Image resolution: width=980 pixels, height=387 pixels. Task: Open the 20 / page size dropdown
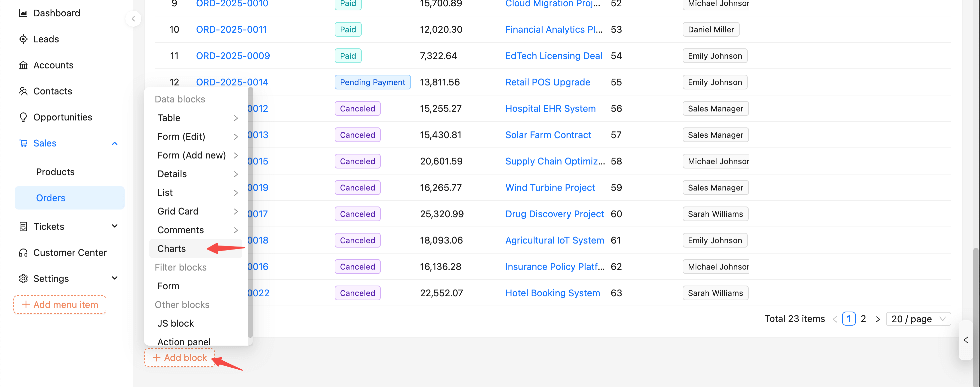(918, 319)
